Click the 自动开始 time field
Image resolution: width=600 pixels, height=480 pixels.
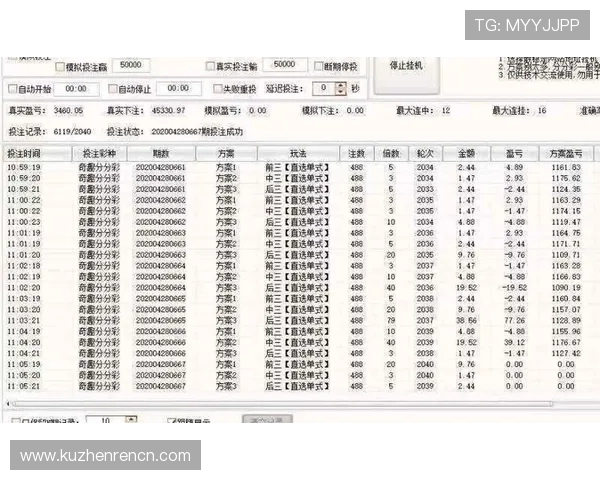point(76,89)
